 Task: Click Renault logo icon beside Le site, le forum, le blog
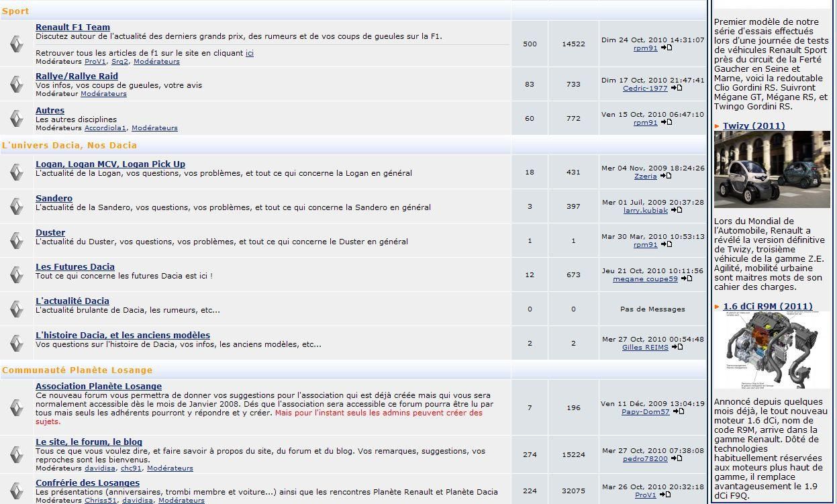click(x=17, y=454)
